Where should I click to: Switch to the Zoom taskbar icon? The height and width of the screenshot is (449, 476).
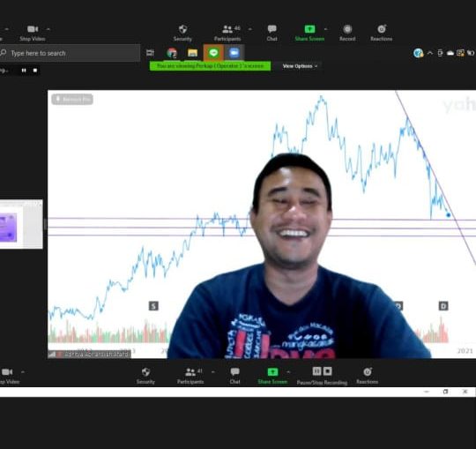pyautogui.click(x=234, y=53)
